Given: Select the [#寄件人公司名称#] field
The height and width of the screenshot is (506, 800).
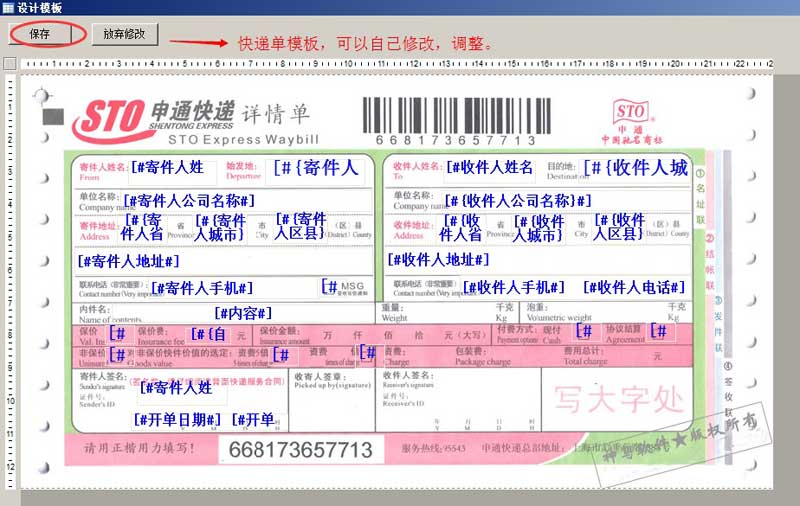Looking at the screenshot, I should 189,201.
